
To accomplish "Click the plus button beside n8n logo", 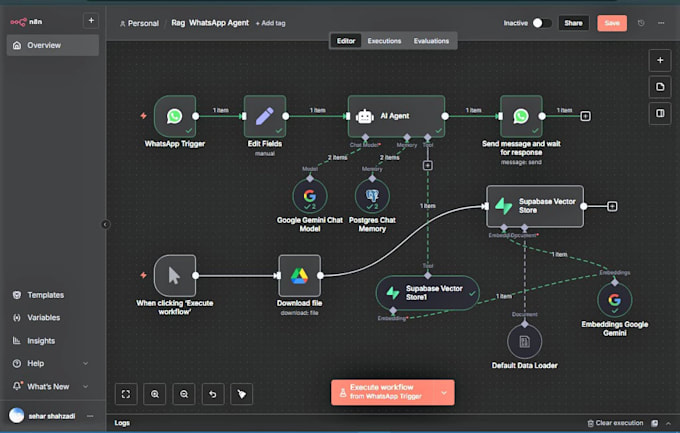I will coord(91,20).
